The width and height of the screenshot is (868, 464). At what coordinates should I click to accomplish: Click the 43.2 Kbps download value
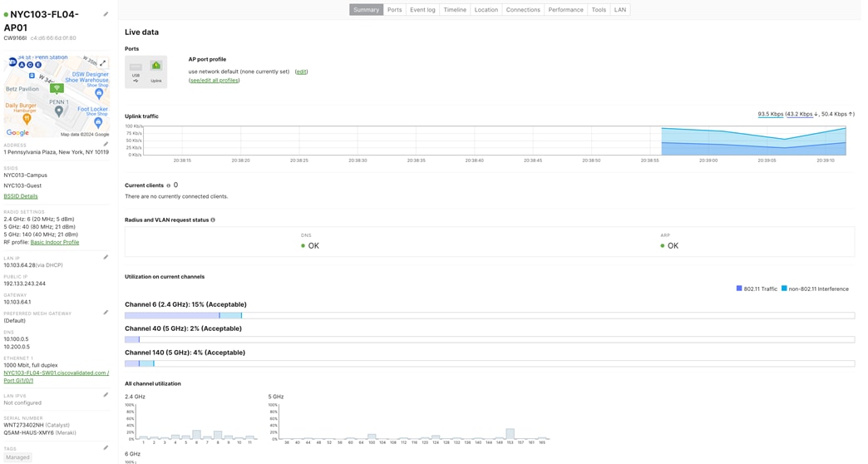801,114
